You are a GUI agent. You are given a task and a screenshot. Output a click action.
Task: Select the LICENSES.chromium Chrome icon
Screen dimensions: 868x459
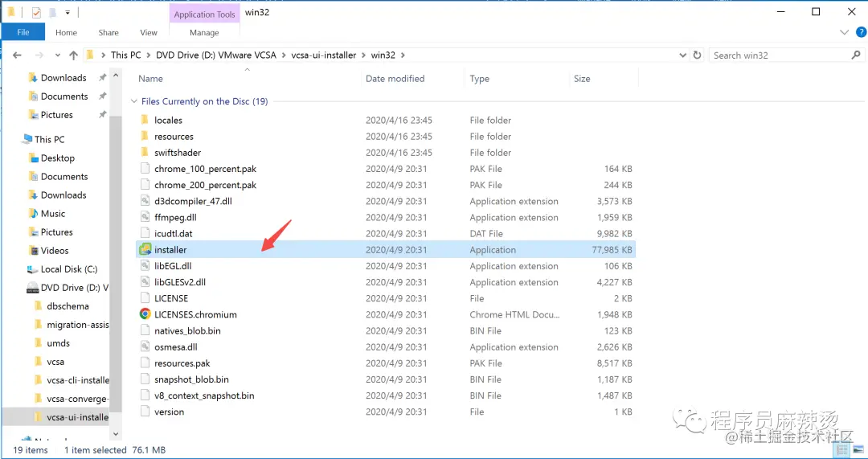[x=145, y=314]
